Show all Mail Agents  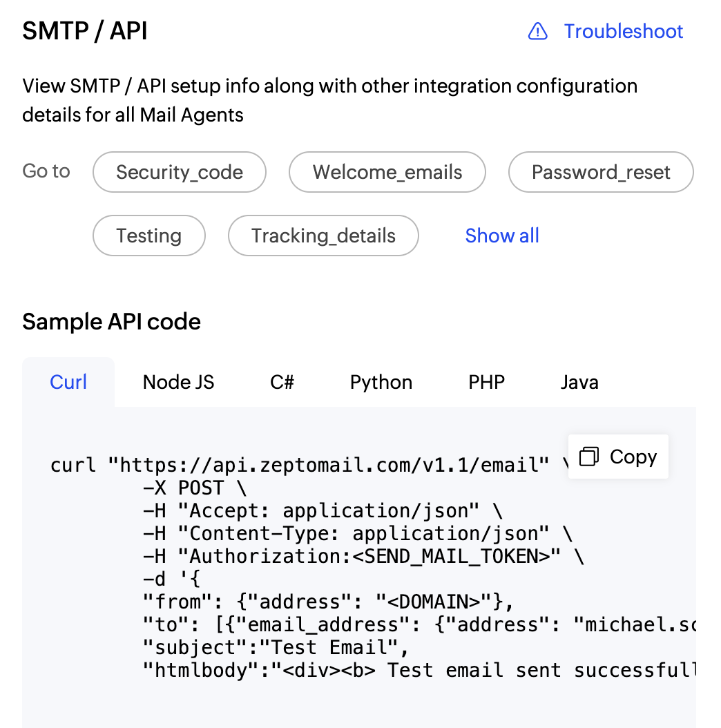point(502,236)
